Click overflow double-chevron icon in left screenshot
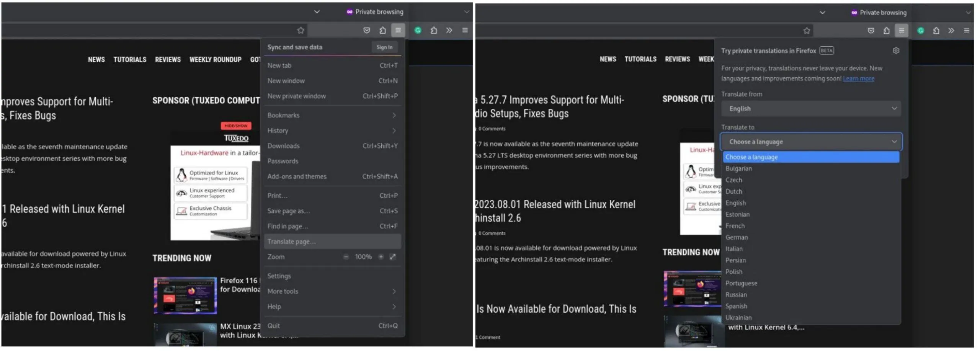The width and height of the screenshot is (980, 351). [x=449, y=30]
